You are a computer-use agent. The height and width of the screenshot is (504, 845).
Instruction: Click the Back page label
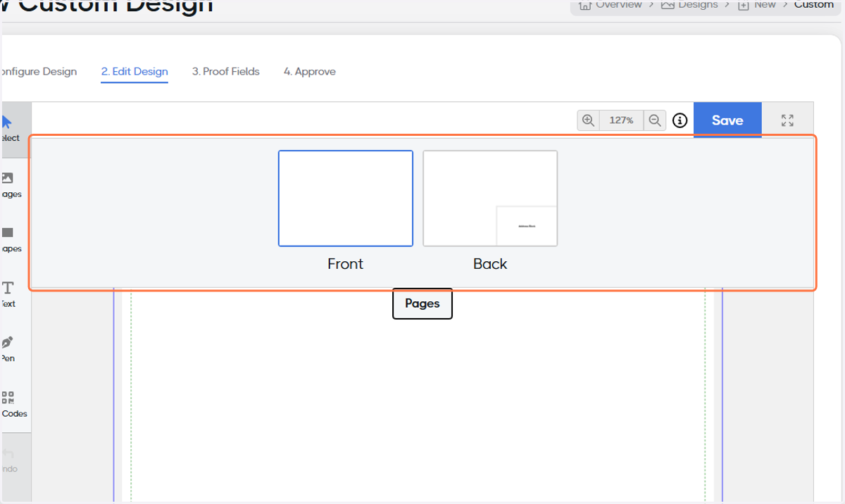tap(490, 264)
